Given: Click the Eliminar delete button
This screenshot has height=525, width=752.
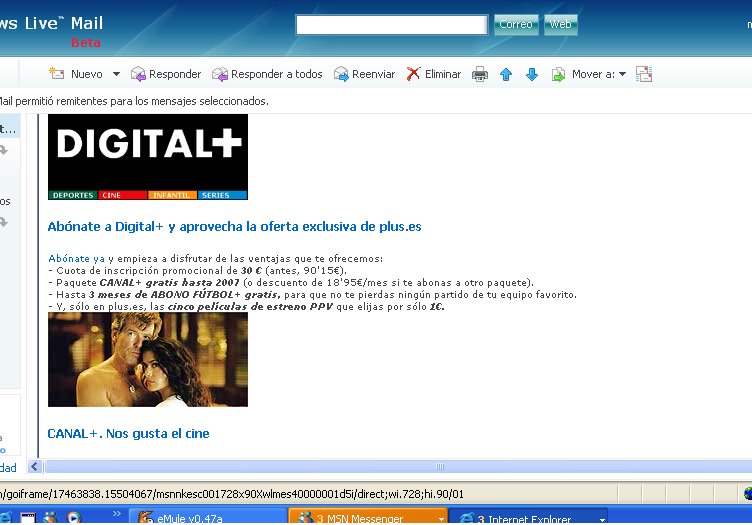Looking at the screenshot, I should coord(434,74).
